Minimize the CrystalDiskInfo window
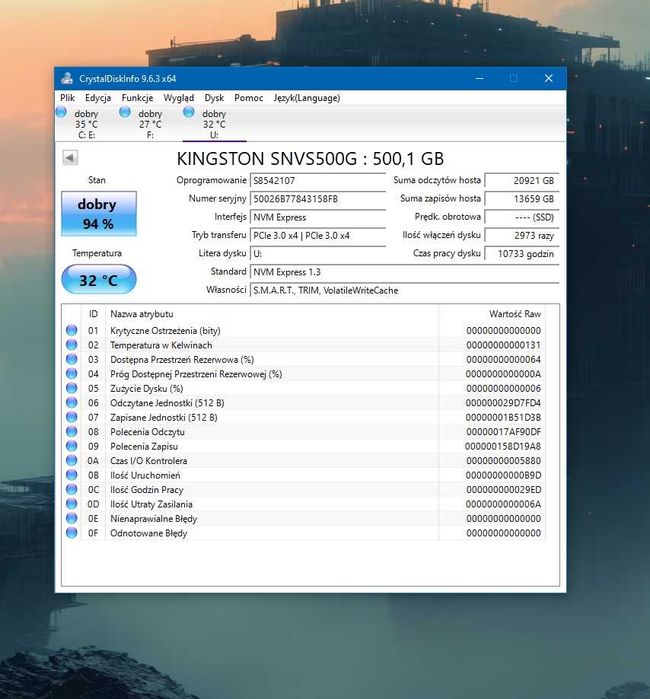 (480, 78)
